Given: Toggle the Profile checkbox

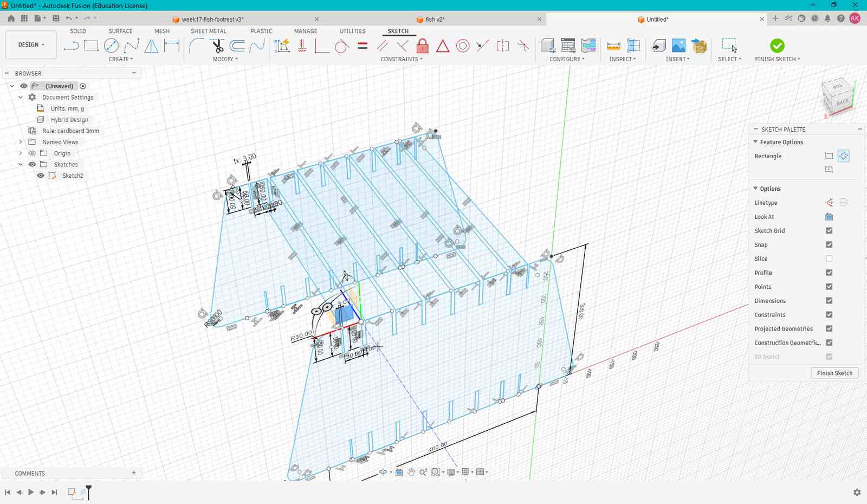Looking at the screenshot, I should point(829,273).
